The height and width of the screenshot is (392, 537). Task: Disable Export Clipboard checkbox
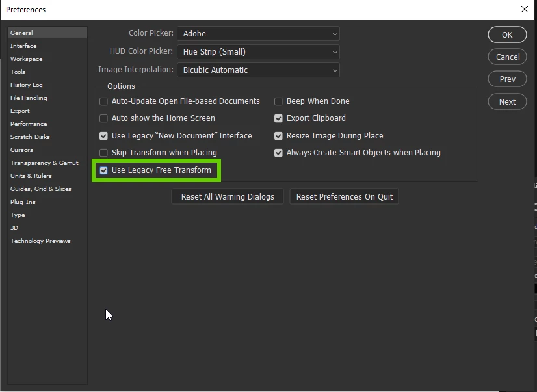click(x=278, y=118)
